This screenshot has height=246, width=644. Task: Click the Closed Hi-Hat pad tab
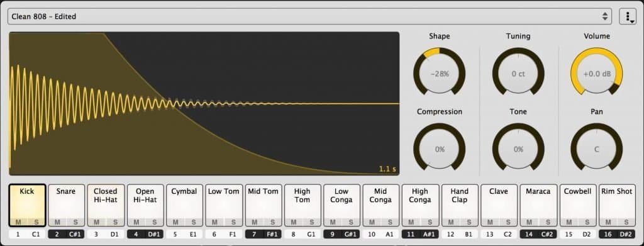click(106, 205)
